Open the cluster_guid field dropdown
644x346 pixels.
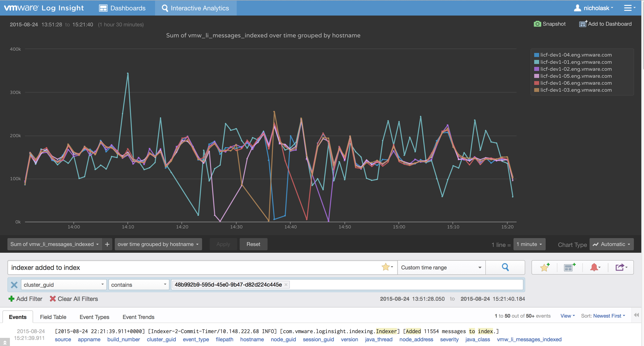(x=63, y=285)
